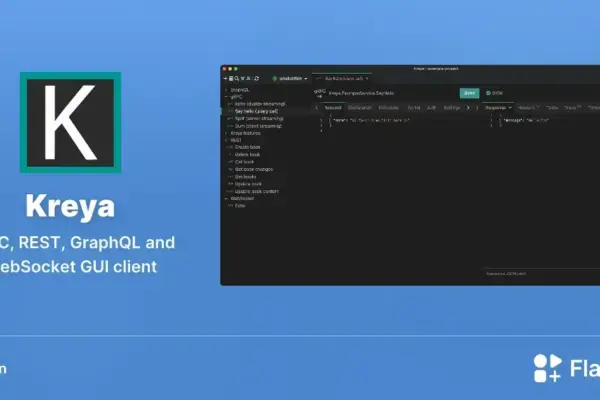The width and height of the screenshot is (600, 400).
Task: Open the Headers tab in response pane
Action: [x=528, y=108]
